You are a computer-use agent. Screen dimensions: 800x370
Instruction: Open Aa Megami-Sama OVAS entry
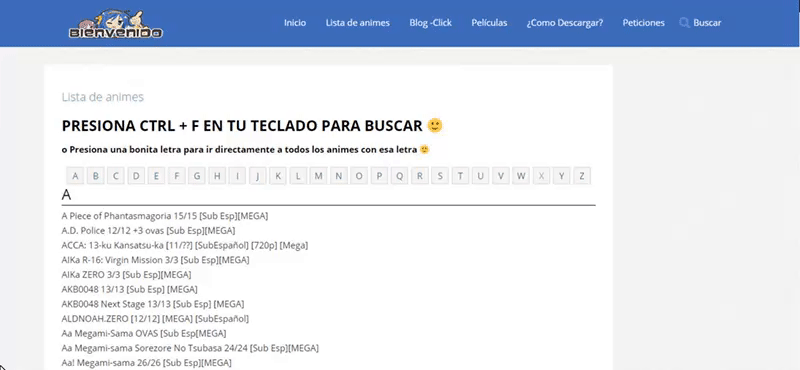pyautogui.click(x=144, y=334)
